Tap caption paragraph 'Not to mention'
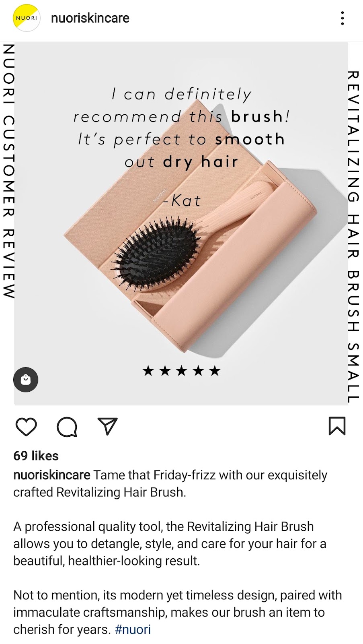Screen dimensions: 363x644 178,612
